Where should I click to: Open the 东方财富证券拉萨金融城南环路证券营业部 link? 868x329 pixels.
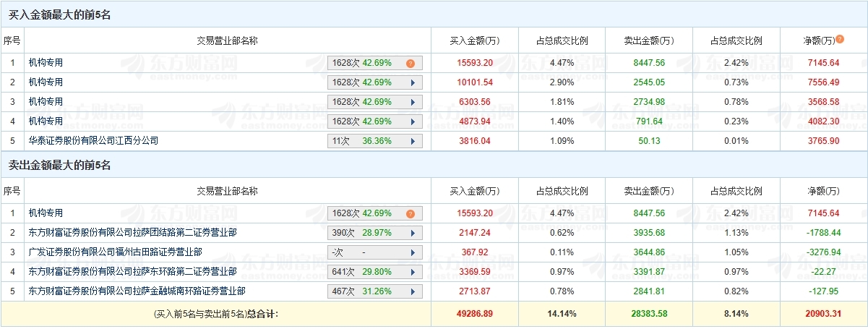tap(137, 291)
